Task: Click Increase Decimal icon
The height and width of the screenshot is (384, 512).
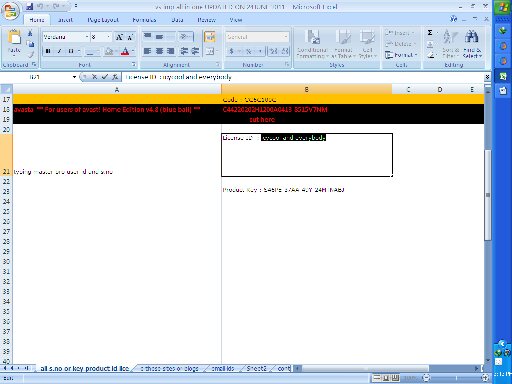Action: tap(274, 51)
